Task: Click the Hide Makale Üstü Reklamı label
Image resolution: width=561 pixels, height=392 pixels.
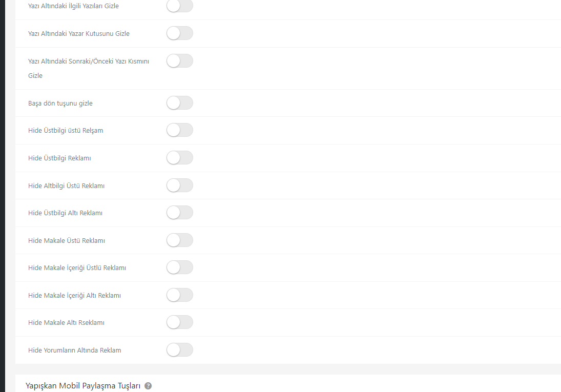Action: pyautogui.click(x=67, y=240)
